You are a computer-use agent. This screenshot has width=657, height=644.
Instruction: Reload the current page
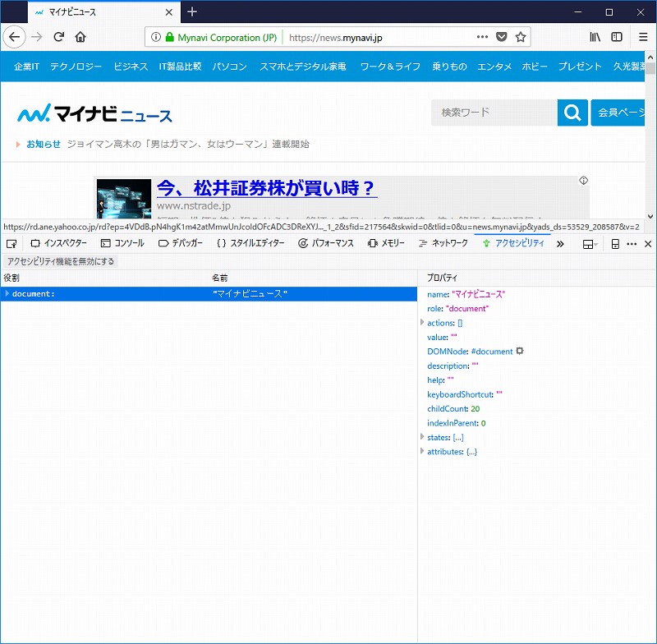[58, 37]
